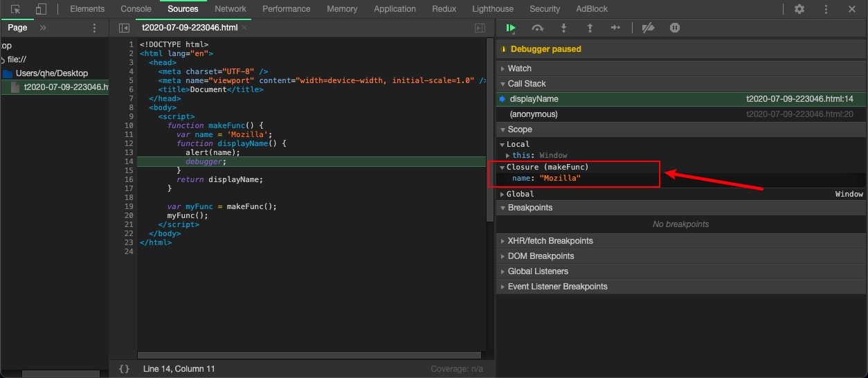Open more navigator tabs chevron
Viewport: 868px width, 378px height.
tap(43, 28)
